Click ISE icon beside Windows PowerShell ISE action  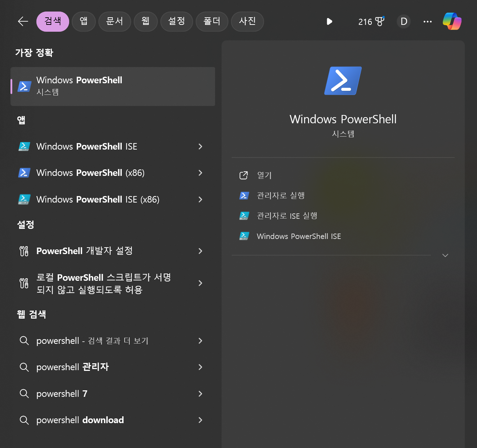(x=244, y=236)
